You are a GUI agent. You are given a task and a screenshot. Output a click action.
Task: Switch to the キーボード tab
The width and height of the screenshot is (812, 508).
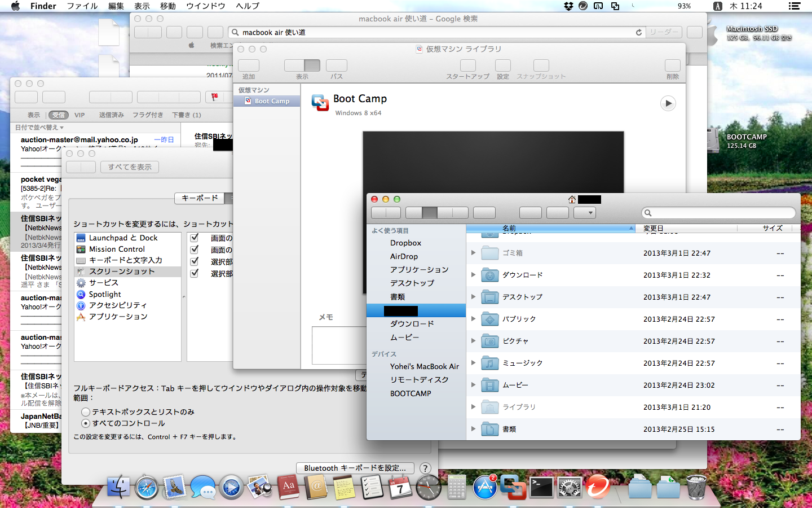[x=200, y=198]
